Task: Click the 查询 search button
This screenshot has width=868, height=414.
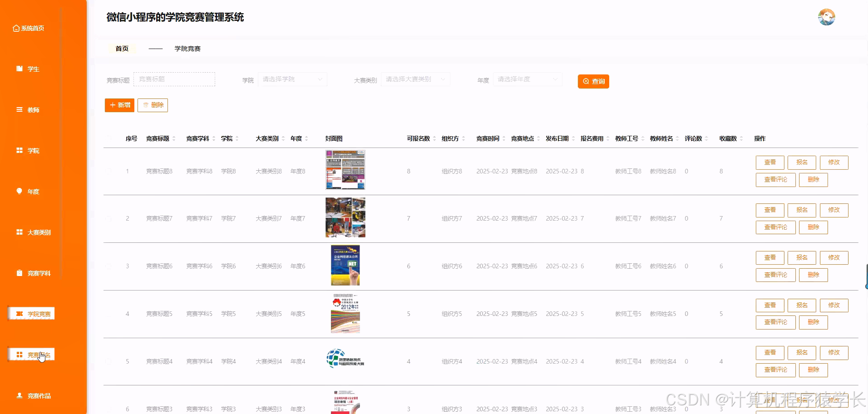Action: tap(593, 81)
